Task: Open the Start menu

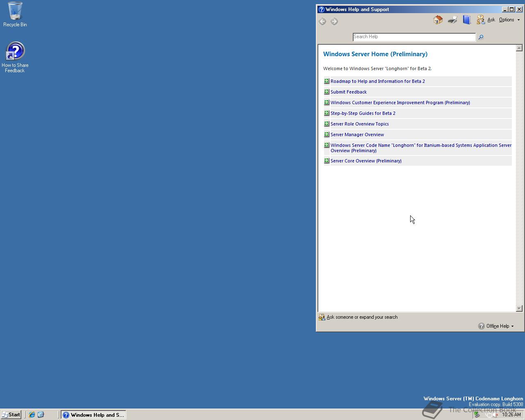Action: [x=11, y=415]
